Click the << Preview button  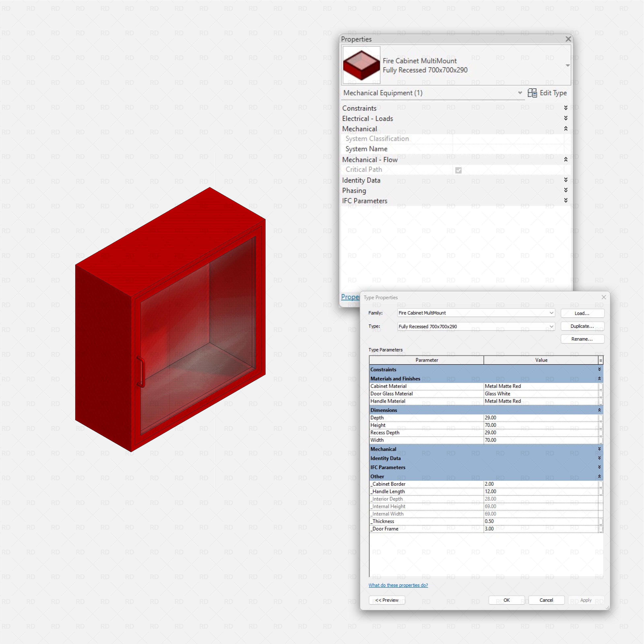[387, 600]
